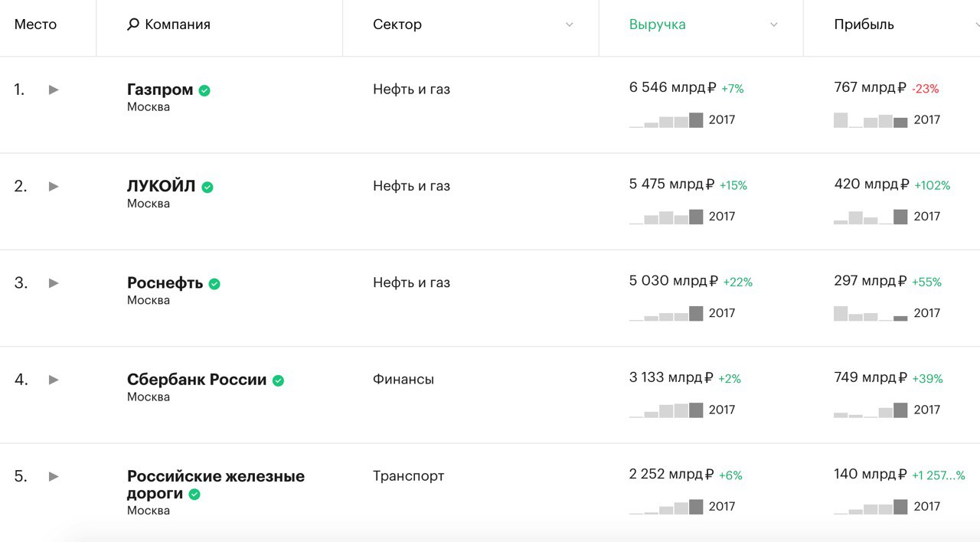The image size is (980, 542).
Task: Click the Место column header
Action: point(35,24)
